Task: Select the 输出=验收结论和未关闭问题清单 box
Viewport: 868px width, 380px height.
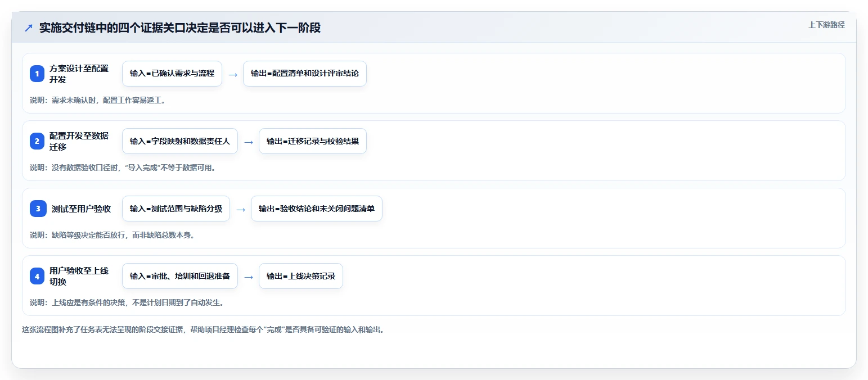Action: [x=317, y=209]
